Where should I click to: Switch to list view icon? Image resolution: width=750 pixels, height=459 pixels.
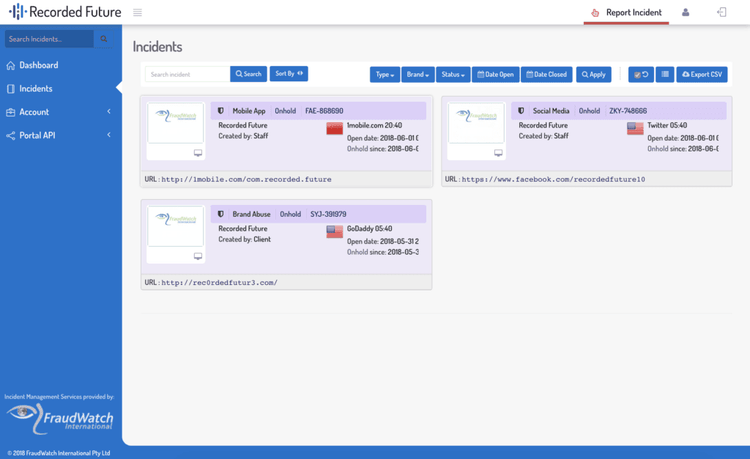pyautogui.click(x=665, y=74)
